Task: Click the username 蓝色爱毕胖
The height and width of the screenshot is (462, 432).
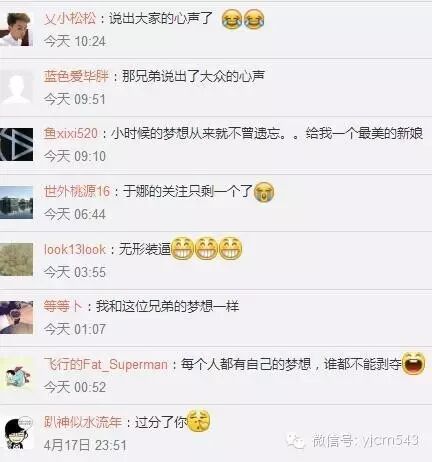Action: tap(76, 76)
